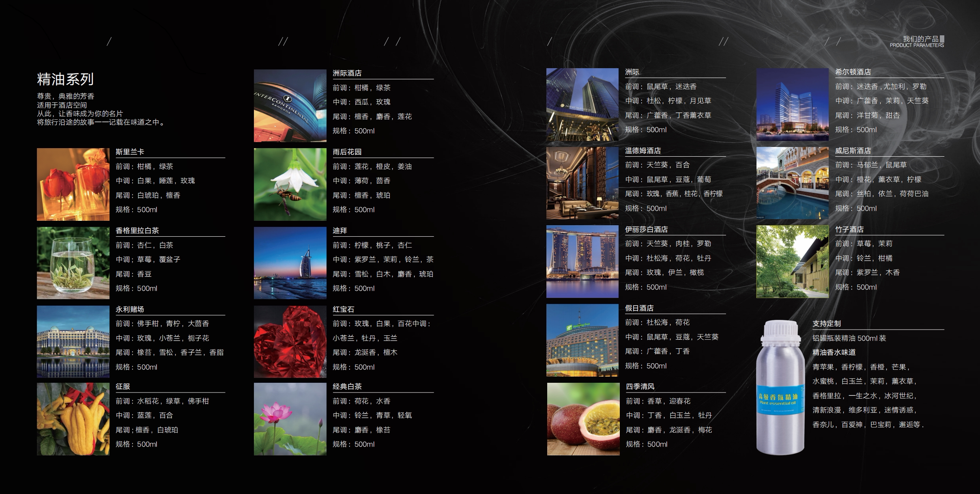Click the 我们的产品 header label
The height and width of the screenshot is (494, 980).
tap(920, 39)
